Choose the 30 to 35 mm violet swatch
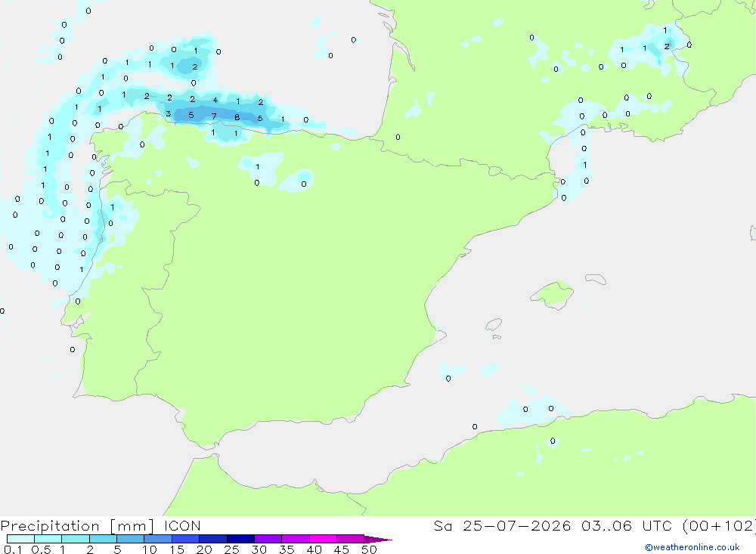Screen dimensions: 756x554 268,539
